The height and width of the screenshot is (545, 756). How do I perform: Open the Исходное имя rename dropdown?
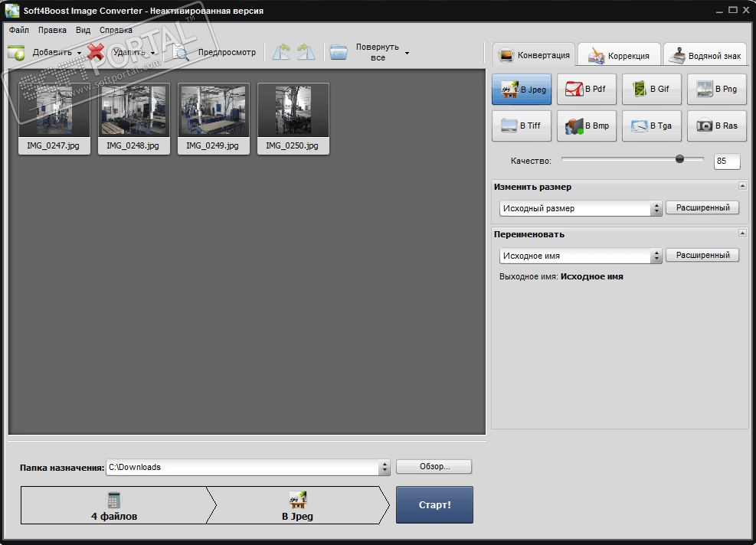pos(581,256)
